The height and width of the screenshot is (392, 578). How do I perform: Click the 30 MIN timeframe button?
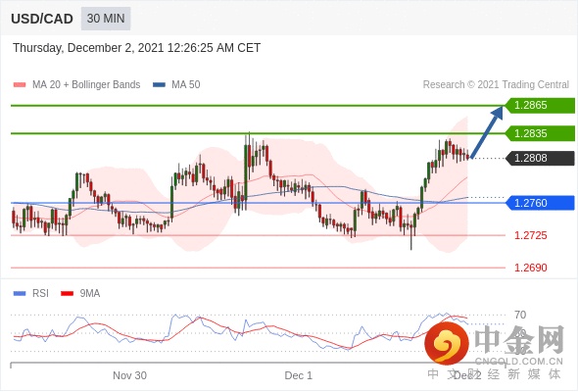click(x=106, y=19)
